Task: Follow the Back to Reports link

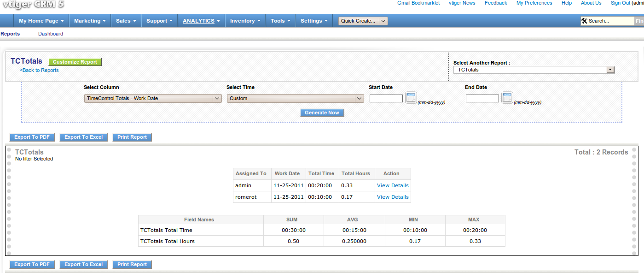Action: [39, 70]
